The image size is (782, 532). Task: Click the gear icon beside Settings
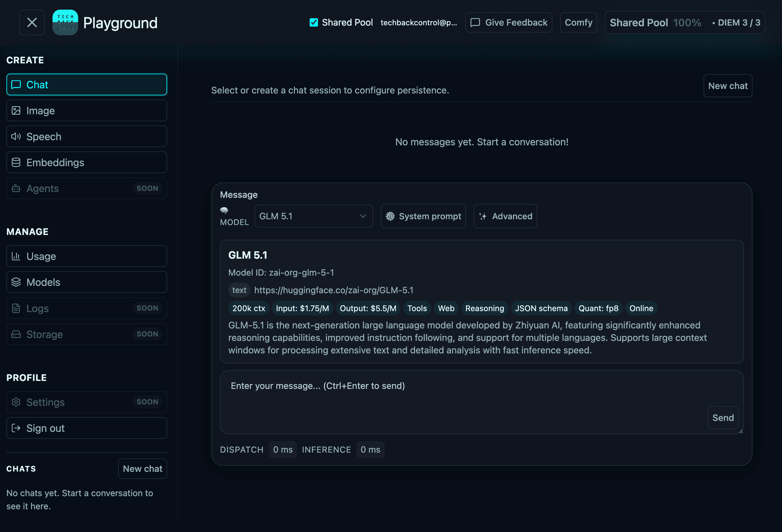pos(16,402)
